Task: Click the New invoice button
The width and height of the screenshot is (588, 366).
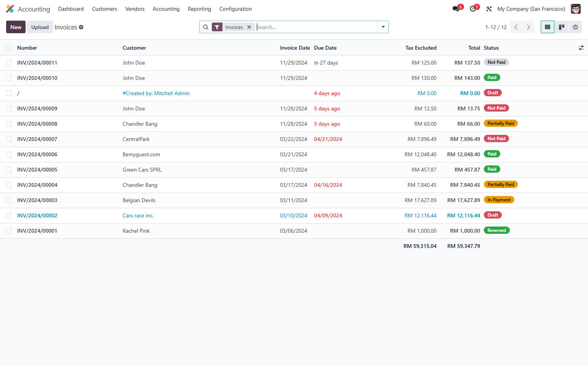Action: pyautogui.click(x=16, y=27)
